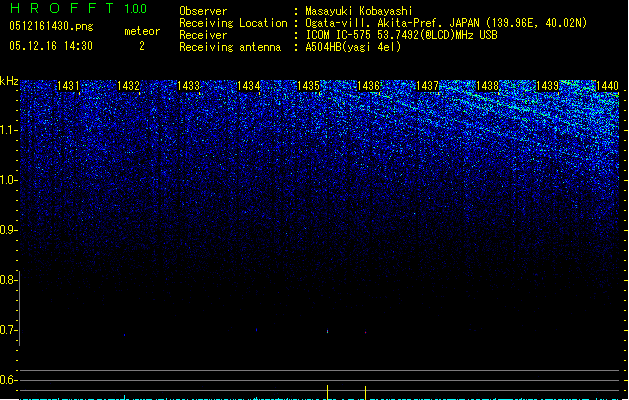Click time marker 1431

click(x=69, y=85)
